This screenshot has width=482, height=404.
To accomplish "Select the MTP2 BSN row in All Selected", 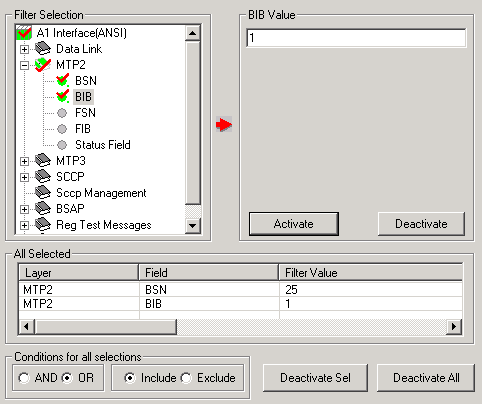I will coord(240,290).
